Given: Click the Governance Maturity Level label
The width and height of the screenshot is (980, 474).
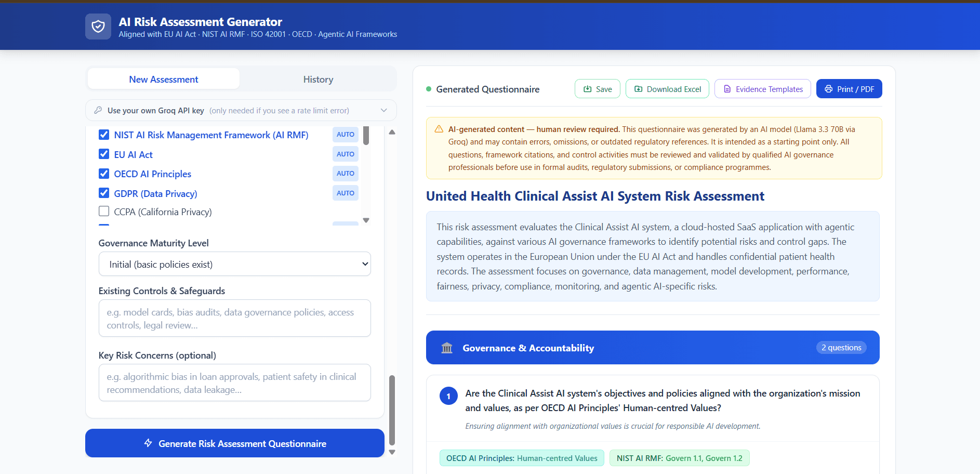Looking at the screenshot, I should 154,243.
